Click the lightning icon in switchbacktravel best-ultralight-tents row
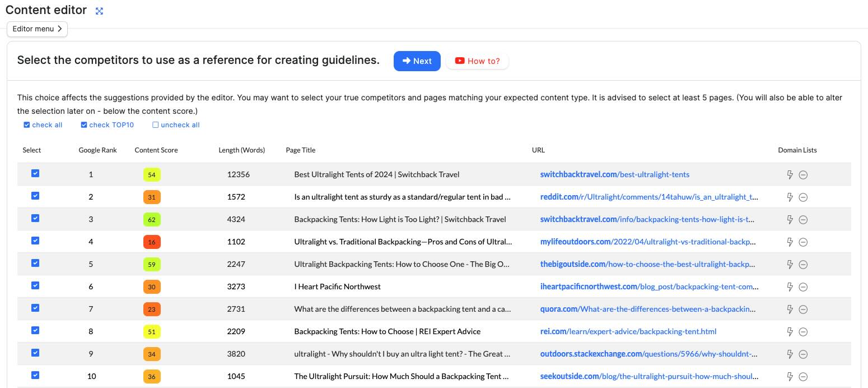Image resolution: width=868 pixels, height=388 pixels. point(790,175)
